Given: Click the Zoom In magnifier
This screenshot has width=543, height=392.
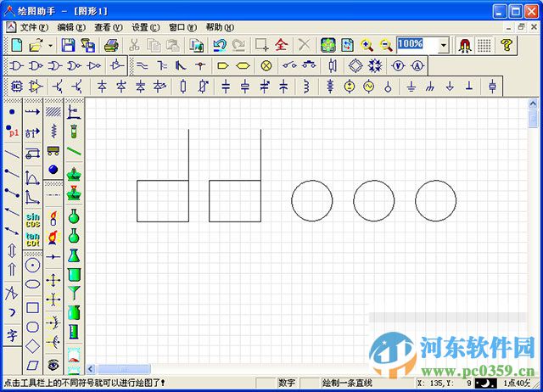Looking at the screenshot, I should 367,45.
